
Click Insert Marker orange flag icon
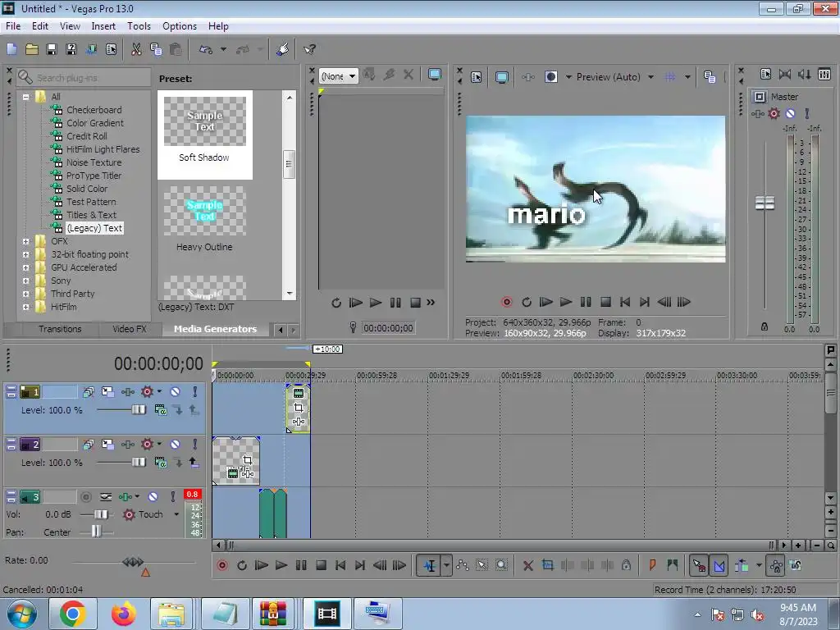[x=652, y=565]
